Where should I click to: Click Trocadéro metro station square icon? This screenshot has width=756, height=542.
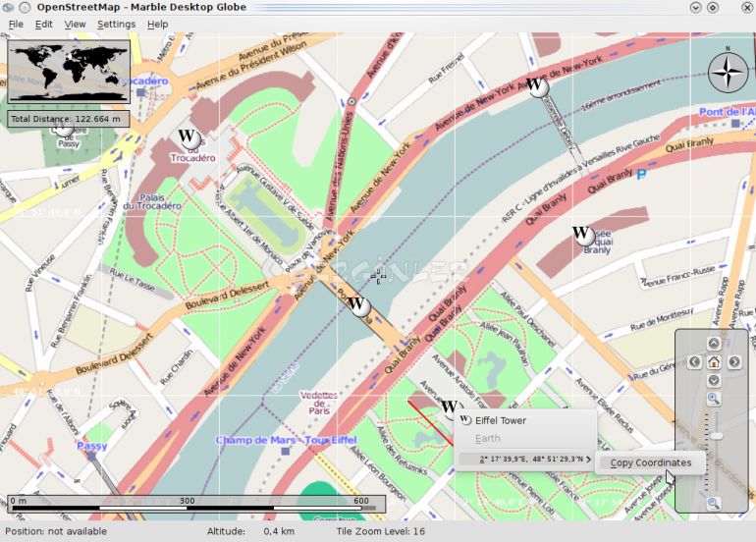(x=140, y=92)
